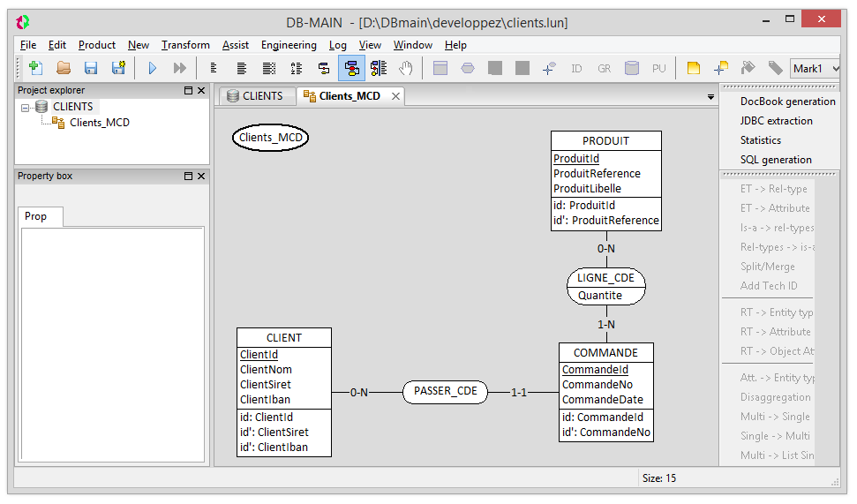
Task: Click the collection cylinder toolbar icon
Action: coord(632,68)
